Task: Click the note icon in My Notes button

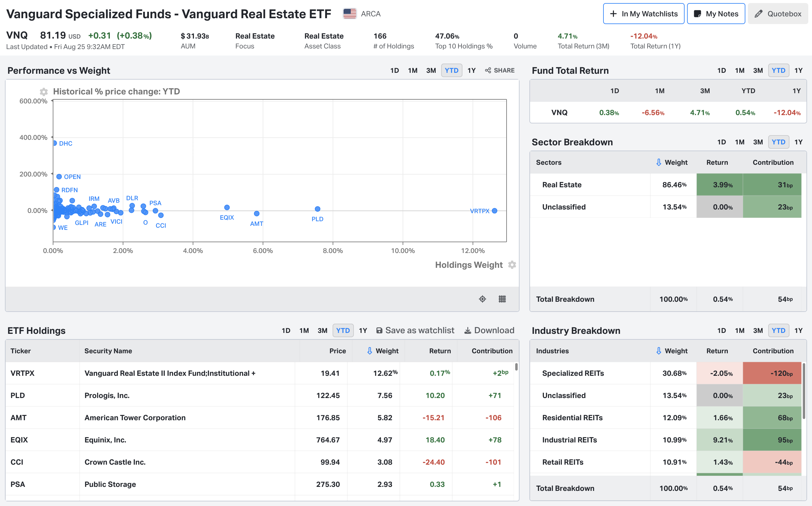Action: tap(698, 14)
